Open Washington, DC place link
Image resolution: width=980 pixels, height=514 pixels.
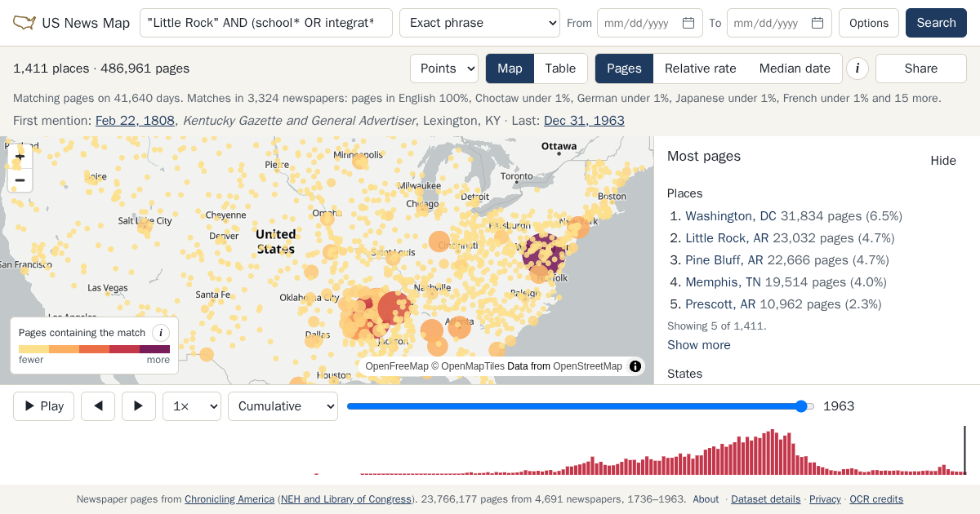click(731, 216)
